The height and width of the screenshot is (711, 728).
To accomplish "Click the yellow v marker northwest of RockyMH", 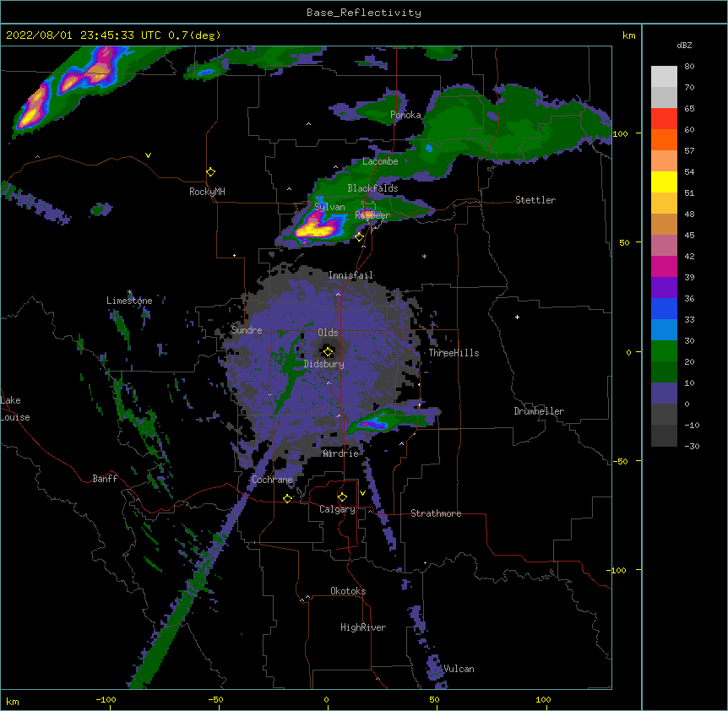I will click(x=148, y=155).
